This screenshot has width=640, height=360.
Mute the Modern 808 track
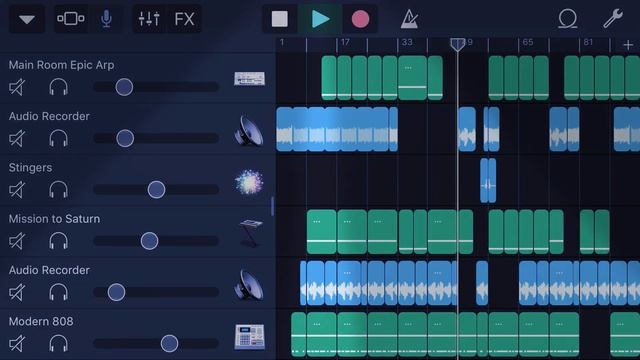click(x=17, y=344)
